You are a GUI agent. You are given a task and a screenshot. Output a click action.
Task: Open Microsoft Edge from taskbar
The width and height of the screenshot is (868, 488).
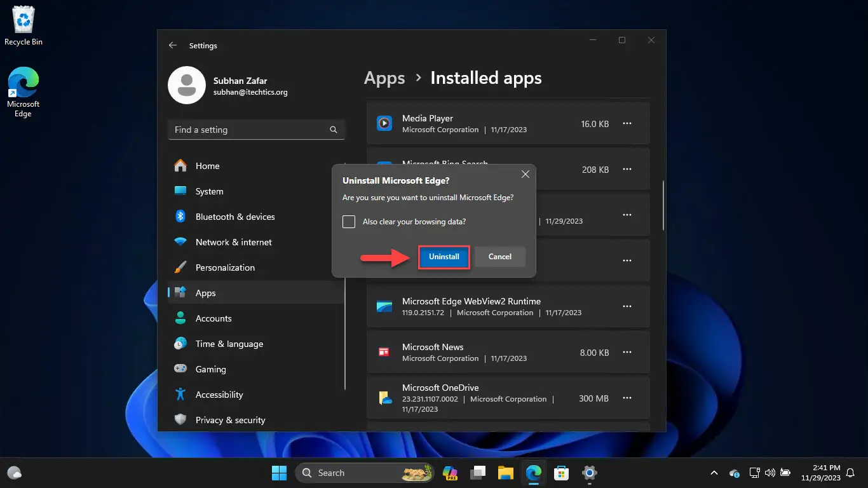tap(533, 473)
